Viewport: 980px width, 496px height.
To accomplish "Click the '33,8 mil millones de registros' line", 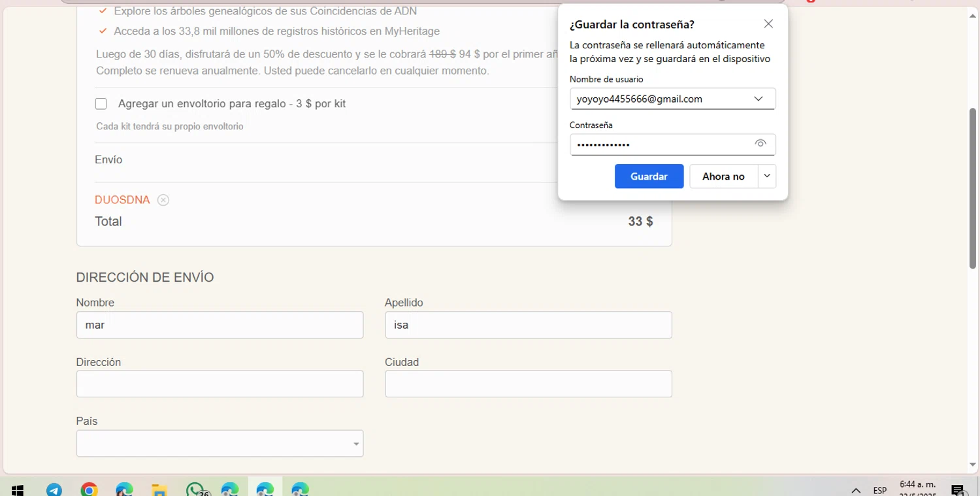I will point(277,31).
